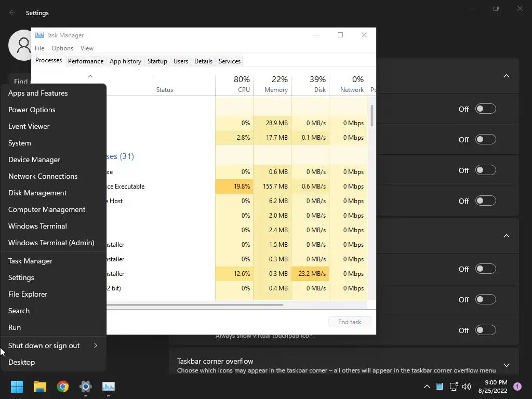Select Event Viewer in context menu
This screenshot has width=532, height=399.
pos(54,126)
